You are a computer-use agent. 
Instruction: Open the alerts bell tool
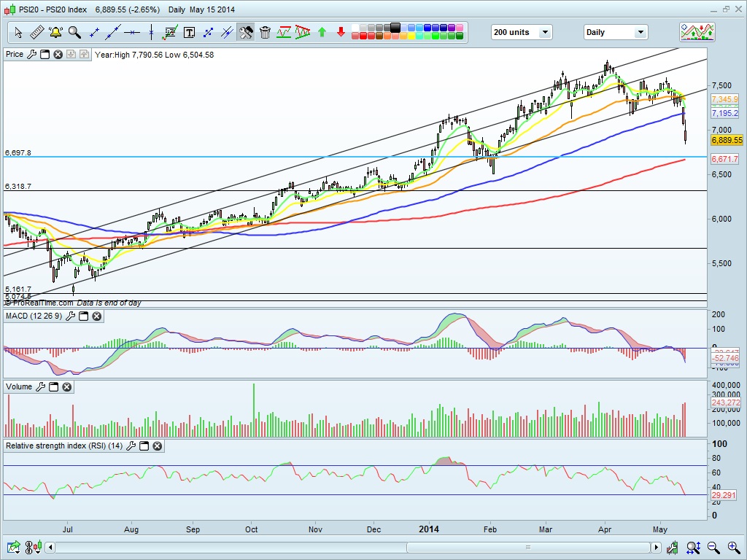point(55,32)
